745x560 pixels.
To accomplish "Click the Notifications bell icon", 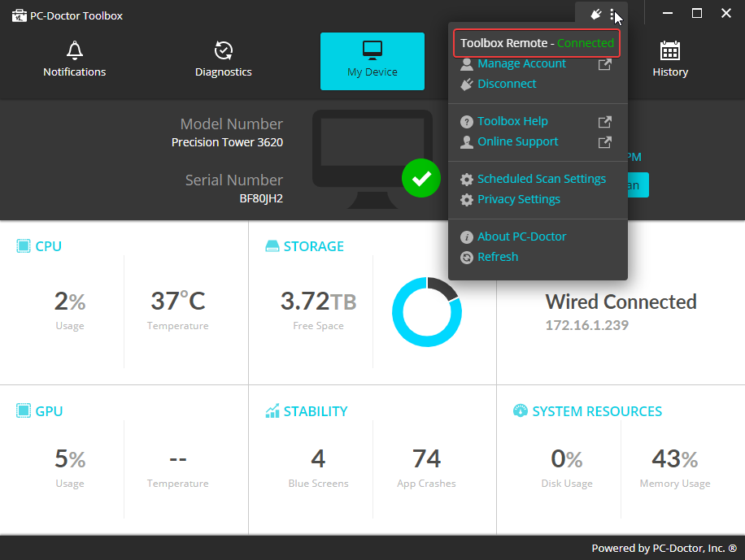I will click(75, 50).
